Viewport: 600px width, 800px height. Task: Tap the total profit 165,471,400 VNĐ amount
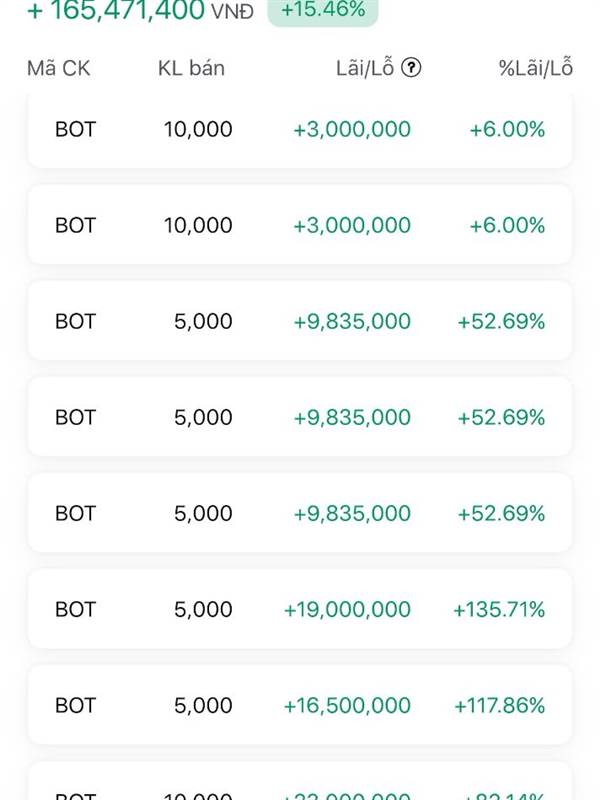140,10
